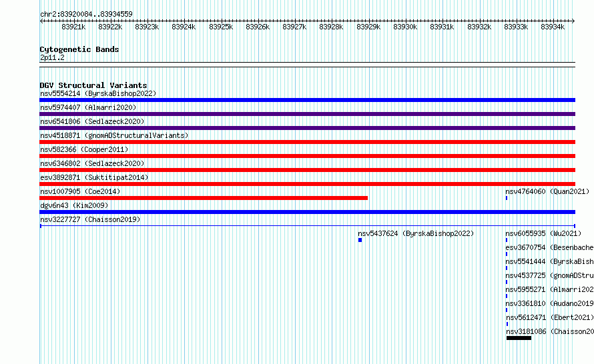Viewport: 594px width, 364px height.
Task: Select the nsv5974407 (Almarri2020) label
Action: click(88, 107)
